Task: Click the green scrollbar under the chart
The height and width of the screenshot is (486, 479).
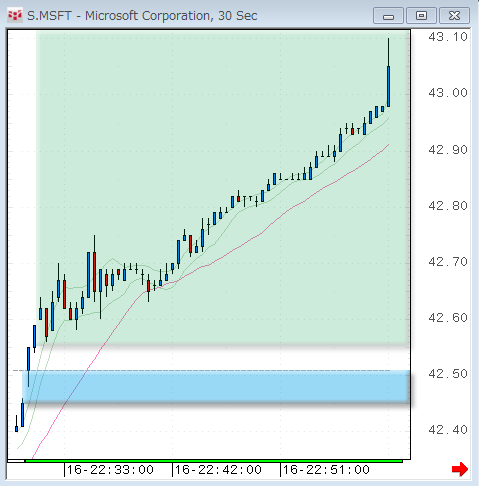Action: pos(214,461)
